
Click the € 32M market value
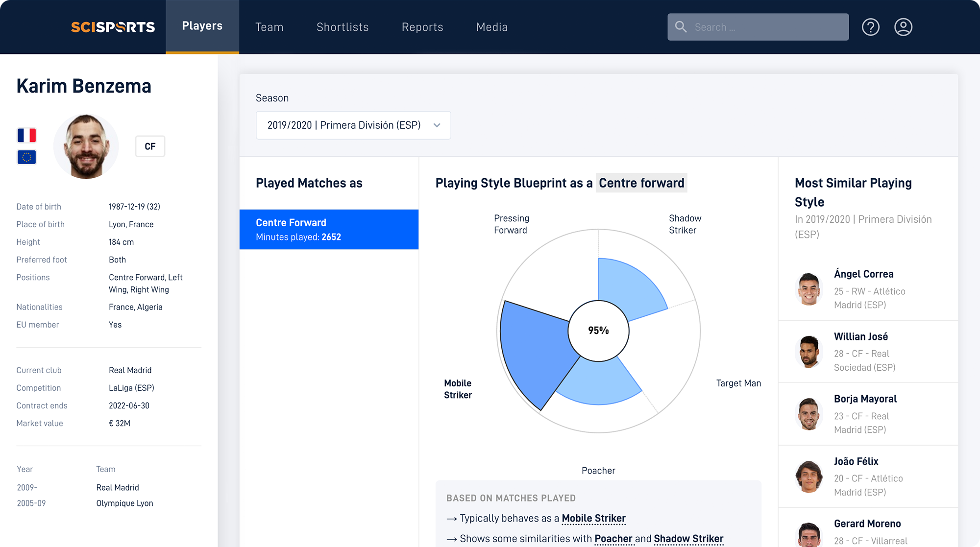(120, 423)
